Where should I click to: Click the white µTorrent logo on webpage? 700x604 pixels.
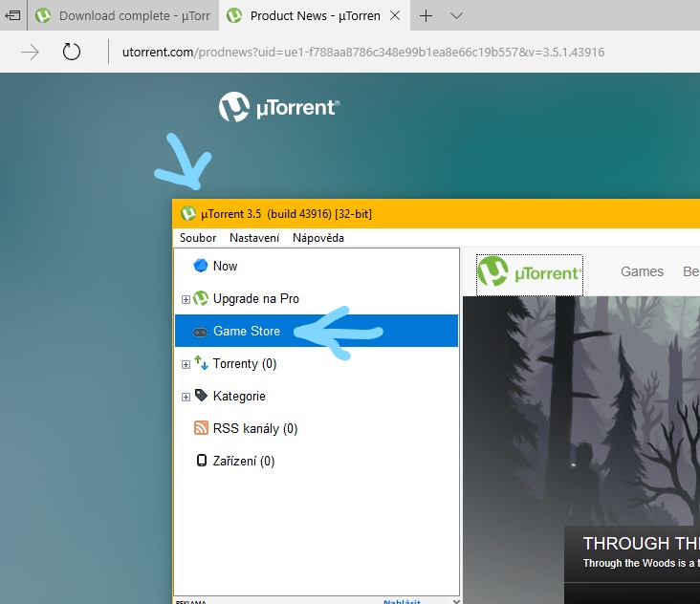click(x=279, y=107)
